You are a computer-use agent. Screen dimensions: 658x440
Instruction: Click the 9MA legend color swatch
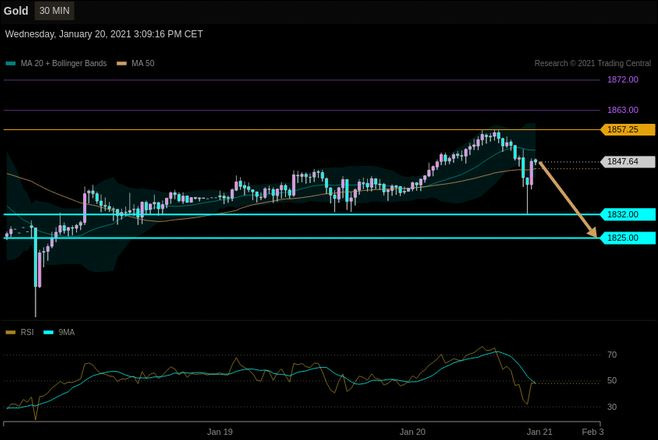(49, 332)
